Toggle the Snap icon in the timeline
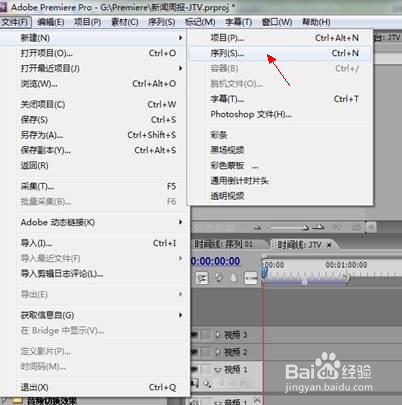 coord(202,278)
